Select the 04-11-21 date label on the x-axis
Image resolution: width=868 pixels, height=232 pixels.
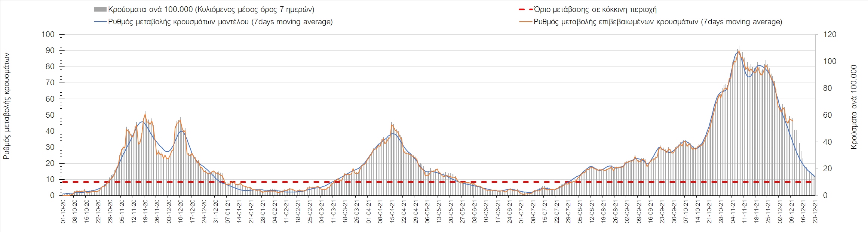pyautogui.click(x=733, y=211)
